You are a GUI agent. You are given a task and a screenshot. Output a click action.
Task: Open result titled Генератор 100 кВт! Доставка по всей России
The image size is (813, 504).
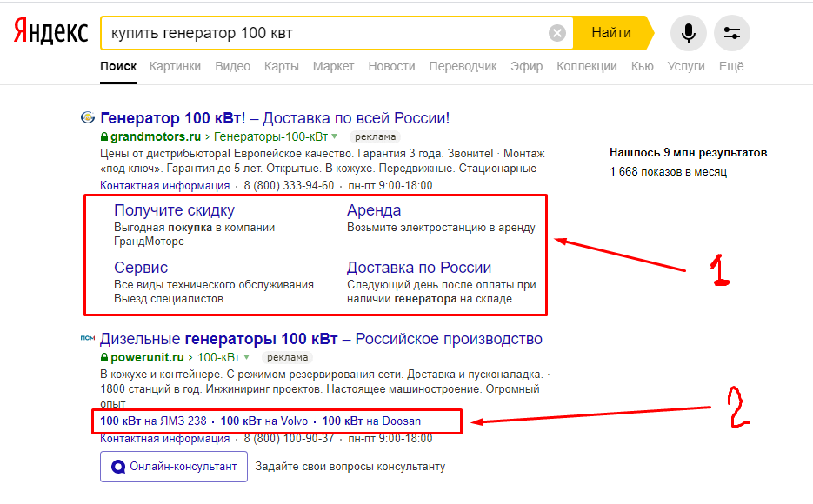pos(275,118)
